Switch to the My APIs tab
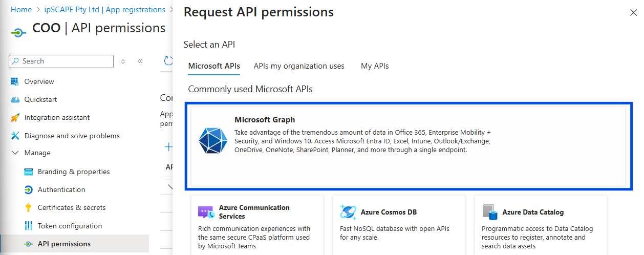The width and height of the screenshot is (644, 255). point(375,66)
